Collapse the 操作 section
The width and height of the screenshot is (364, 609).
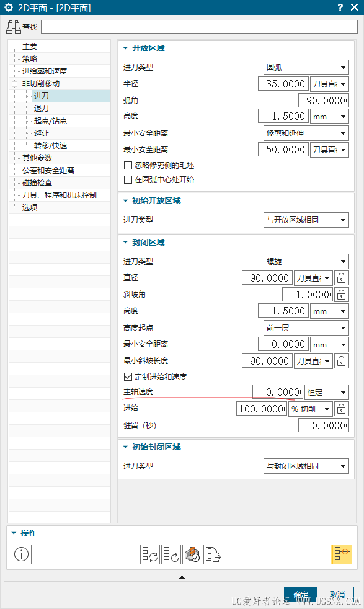pos(14,533)
